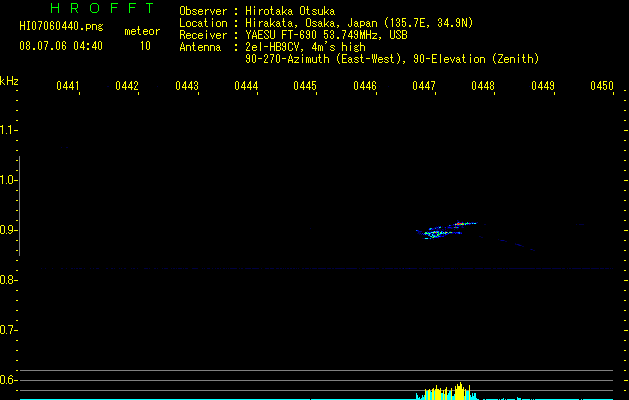Click the 0441 time marker
Viewport: 629px width, 400px height.
pos(68,86)
